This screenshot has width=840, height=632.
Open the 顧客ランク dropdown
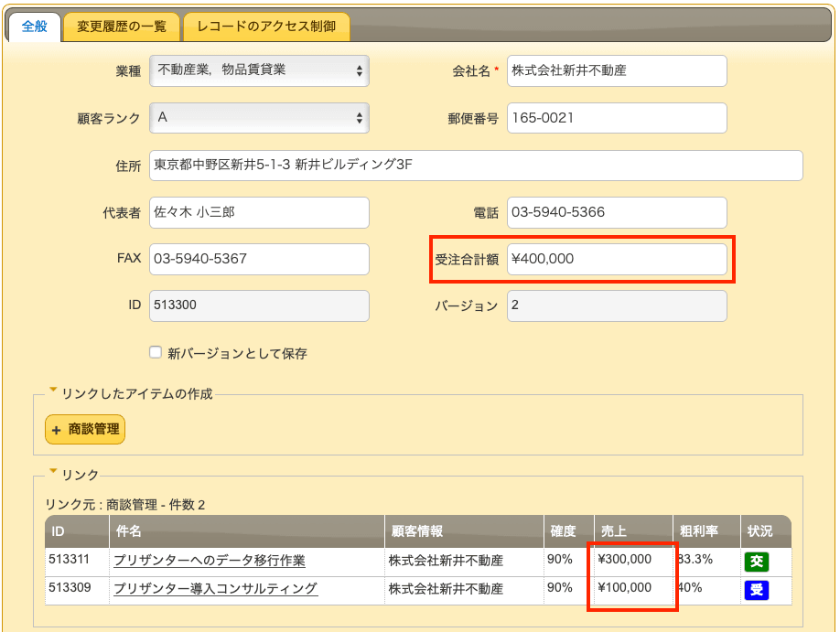[x=259, y=118]
